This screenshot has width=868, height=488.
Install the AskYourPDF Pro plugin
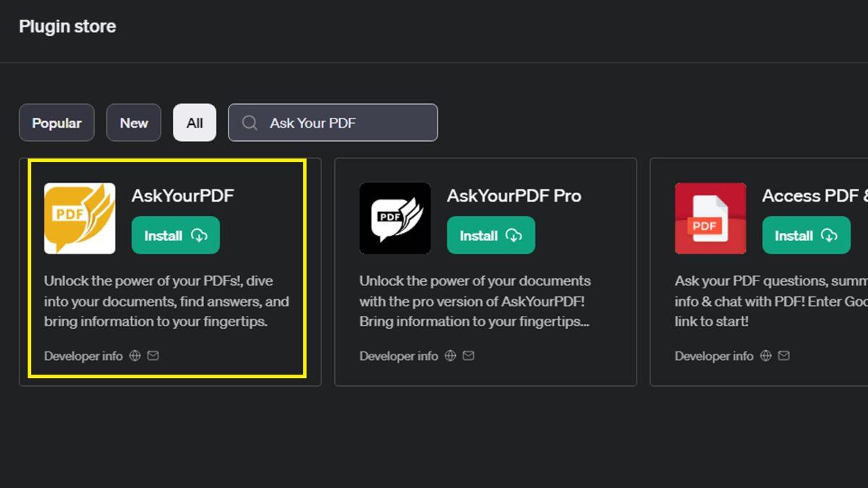coord(491,236)
